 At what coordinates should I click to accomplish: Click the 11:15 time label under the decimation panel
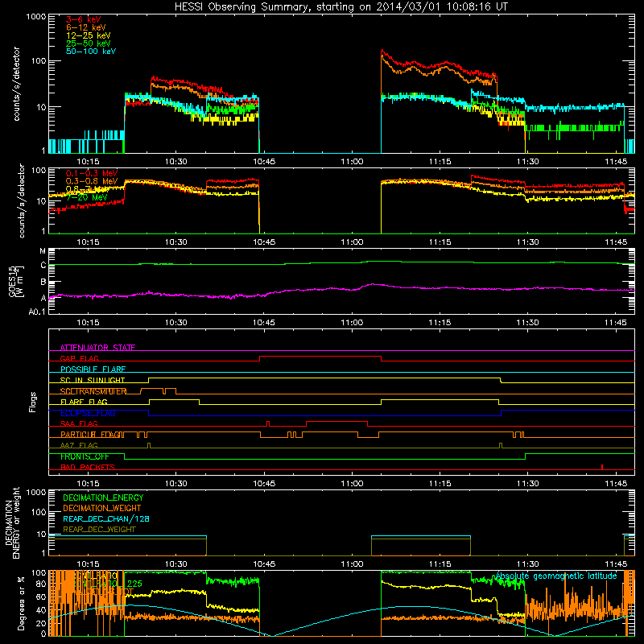(x=440, y=564)
